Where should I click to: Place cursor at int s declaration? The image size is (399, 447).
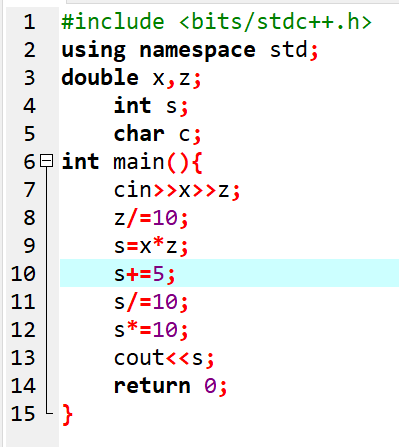(x=151, y=106)
